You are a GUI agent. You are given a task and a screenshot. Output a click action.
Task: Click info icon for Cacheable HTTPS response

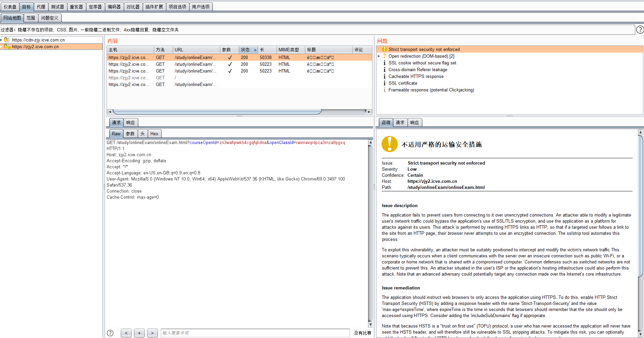384,76
